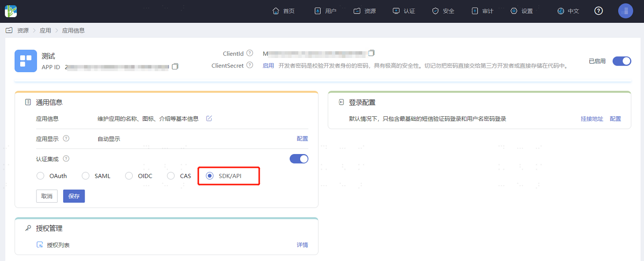This screenshot has height=261, width=644.
Task: Open the 资源 resources menu
Action: click(x=365, y=11)
